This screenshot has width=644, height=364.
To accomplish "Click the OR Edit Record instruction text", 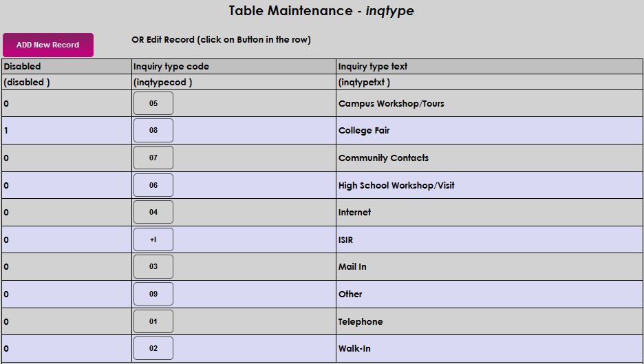I will 221,39.
